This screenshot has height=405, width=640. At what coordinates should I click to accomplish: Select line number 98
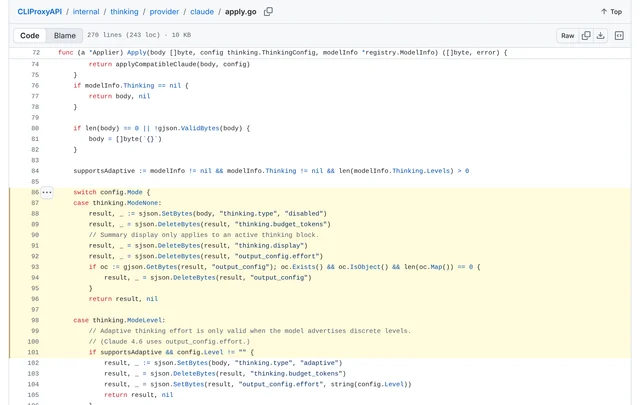tap(35, 320)
